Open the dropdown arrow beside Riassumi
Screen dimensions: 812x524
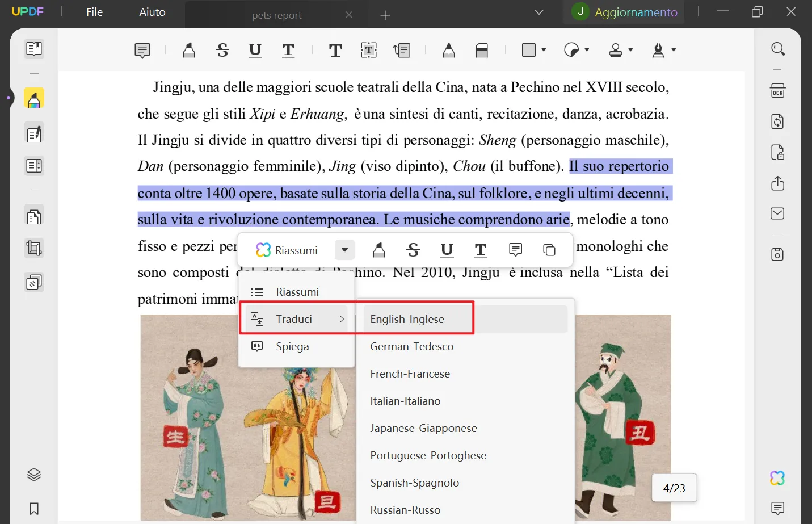(x=344, y=250)
